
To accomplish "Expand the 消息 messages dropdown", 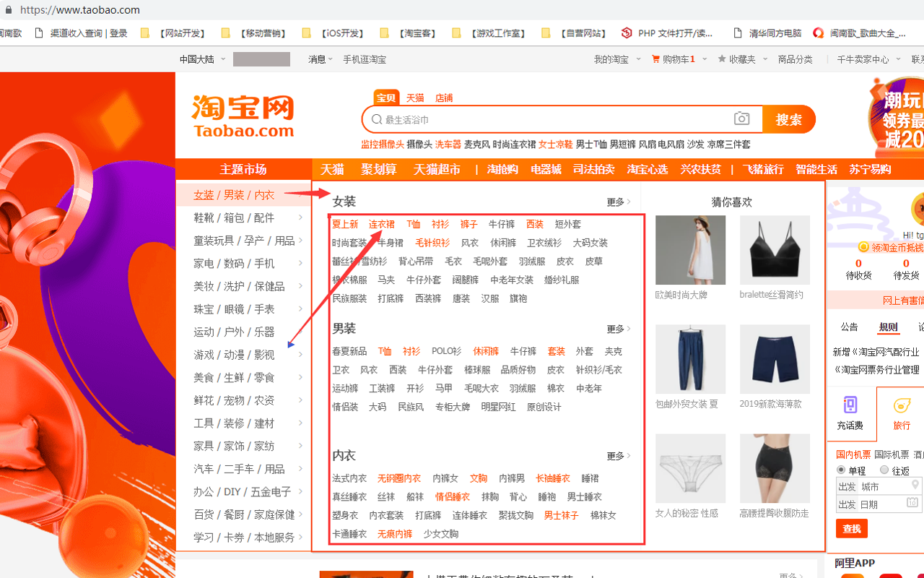I will pyautogui.click(x=321, y=59).
